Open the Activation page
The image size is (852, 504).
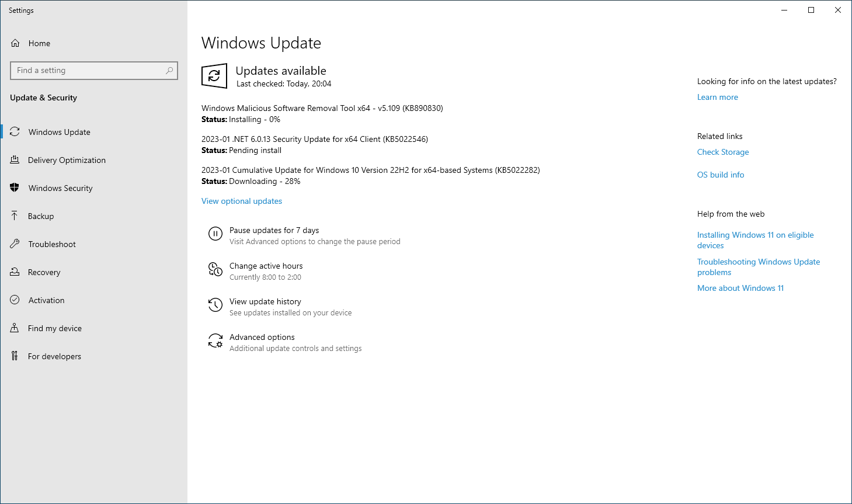93,300
